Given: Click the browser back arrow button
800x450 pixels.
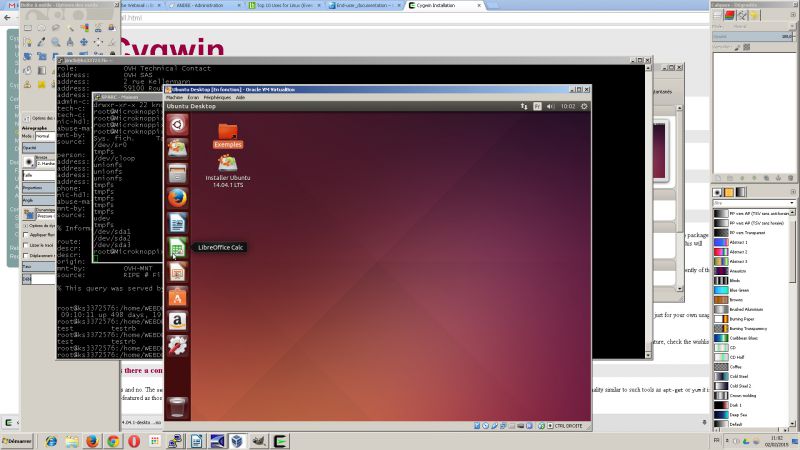Looking at the screenshot, I should click(7, 18).
